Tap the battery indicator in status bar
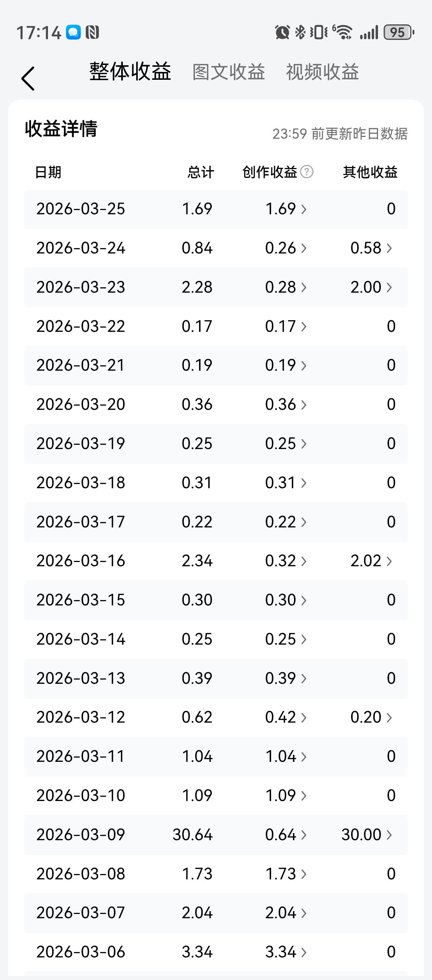The height and width of the screenshot is (980, 432). tap(398, 32)
